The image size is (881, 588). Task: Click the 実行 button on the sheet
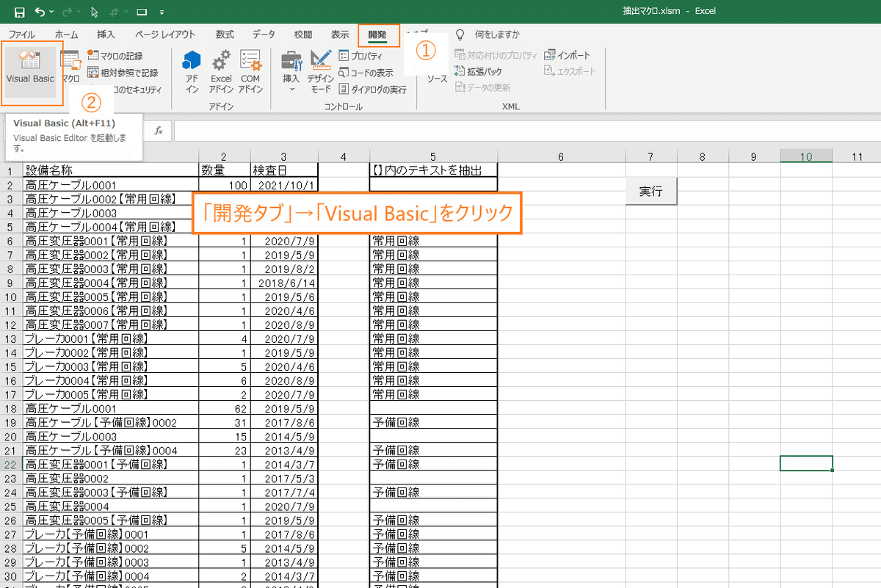(x=650, y=192)
